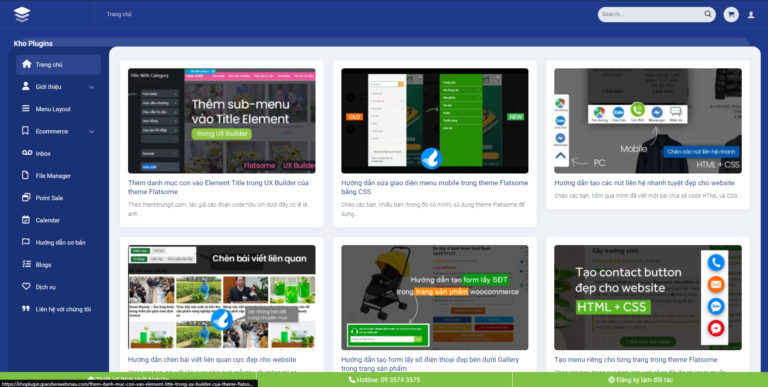
Task: Click form lấy SĐT stroller thumbnail
Action: (x=435, y=297)
